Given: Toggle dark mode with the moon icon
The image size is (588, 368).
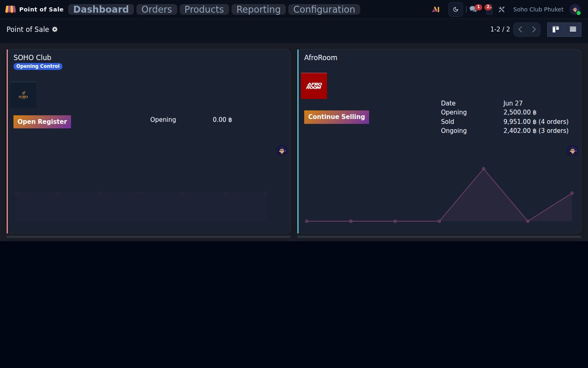Looking at the screenshot, I should pos(456,9).
